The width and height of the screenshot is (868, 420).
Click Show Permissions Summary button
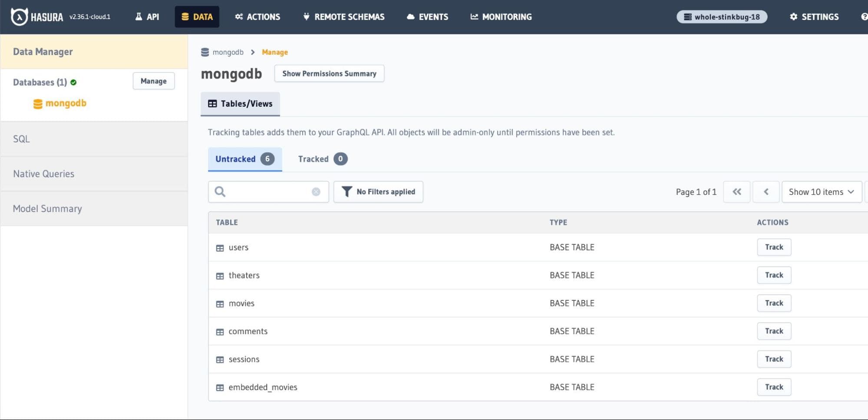tap(329, 74)
